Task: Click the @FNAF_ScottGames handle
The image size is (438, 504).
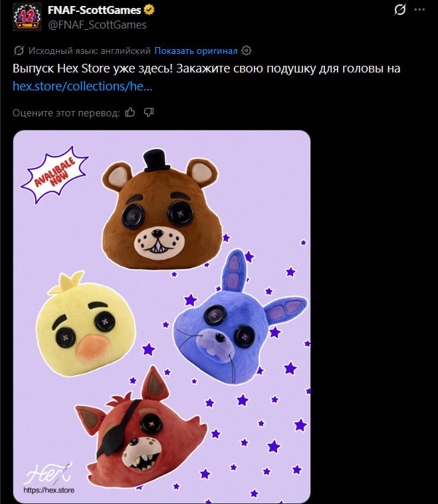Action: [x=97, y=25]
